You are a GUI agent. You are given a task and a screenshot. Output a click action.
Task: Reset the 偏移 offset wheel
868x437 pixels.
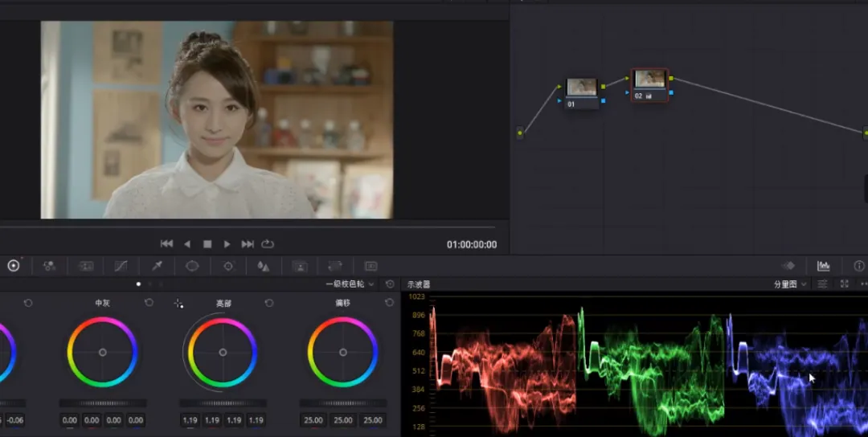tap(389, 303)
